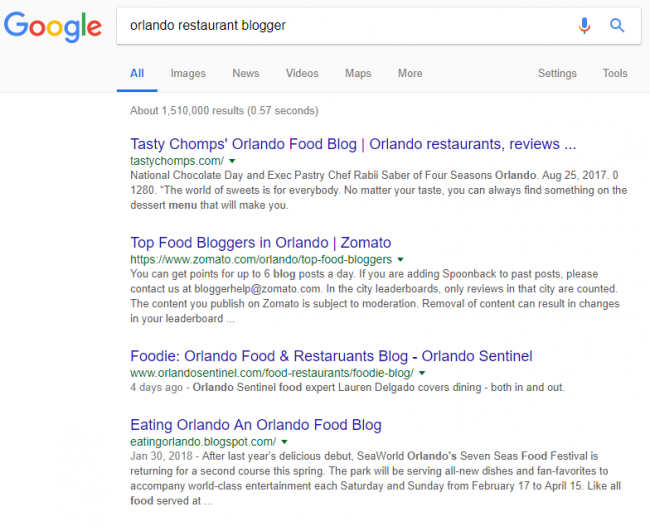Switch to Videos results tab

click(x=302, y=73)
